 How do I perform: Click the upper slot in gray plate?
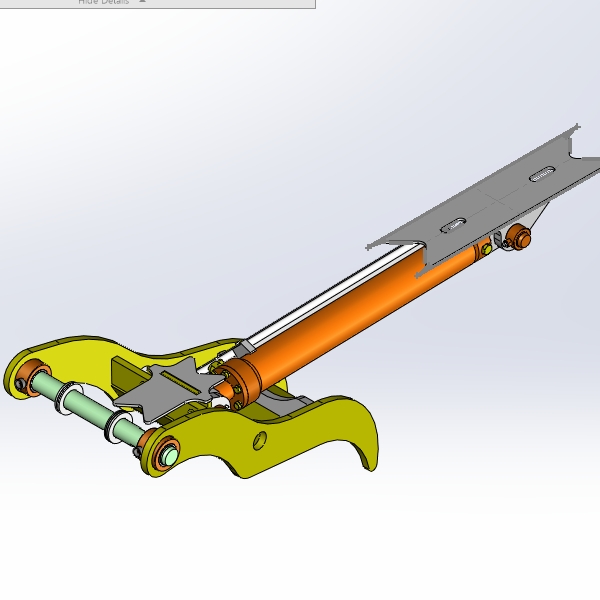(540, 175)
